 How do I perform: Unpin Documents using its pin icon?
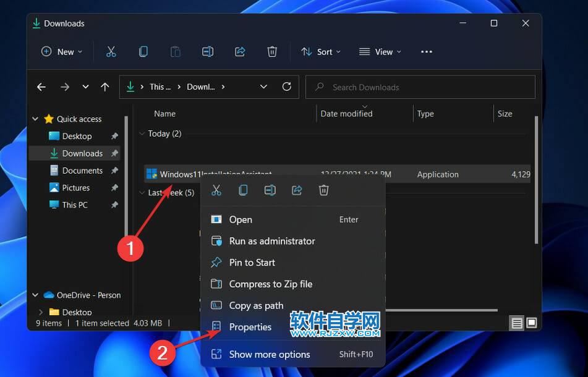(x=114, y=171)
